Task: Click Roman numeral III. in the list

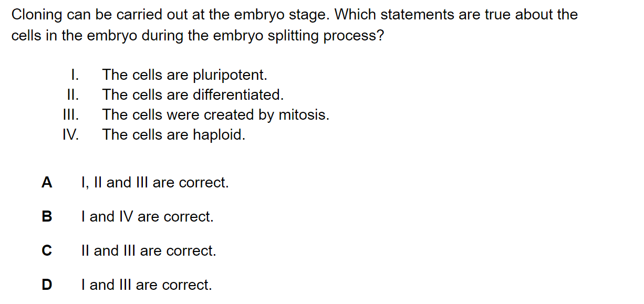Action: pyautogui.click(x=71, y=115)
